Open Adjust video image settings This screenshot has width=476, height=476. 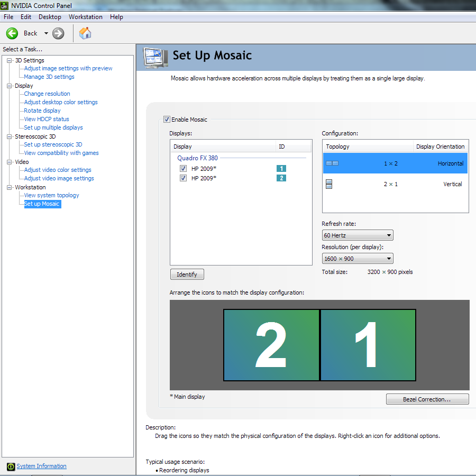(x=59, y=179)
